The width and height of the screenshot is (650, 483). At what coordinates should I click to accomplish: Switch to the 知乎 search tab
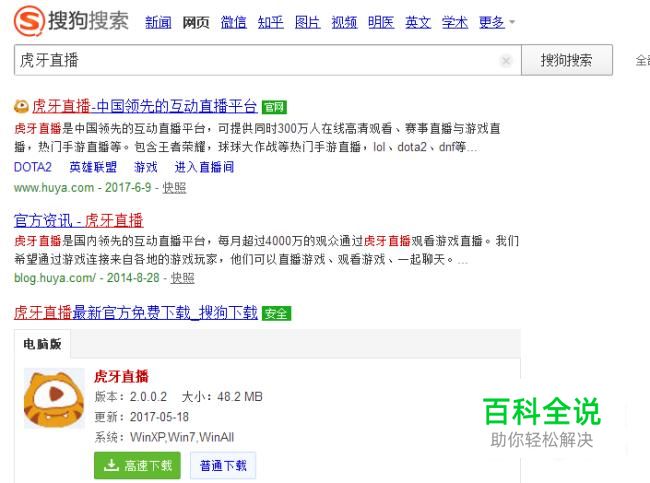pos(271,22)
